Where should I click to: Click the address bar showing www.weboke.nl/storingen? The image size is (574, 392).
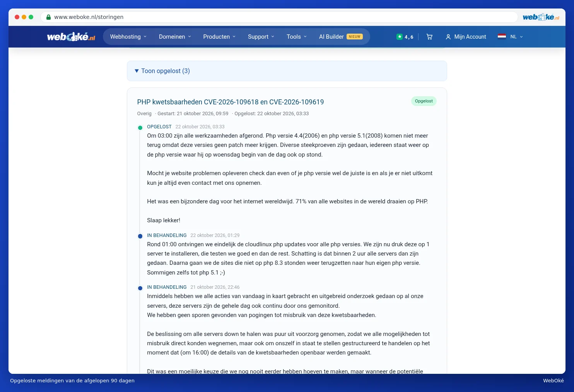tap(279, 17)
